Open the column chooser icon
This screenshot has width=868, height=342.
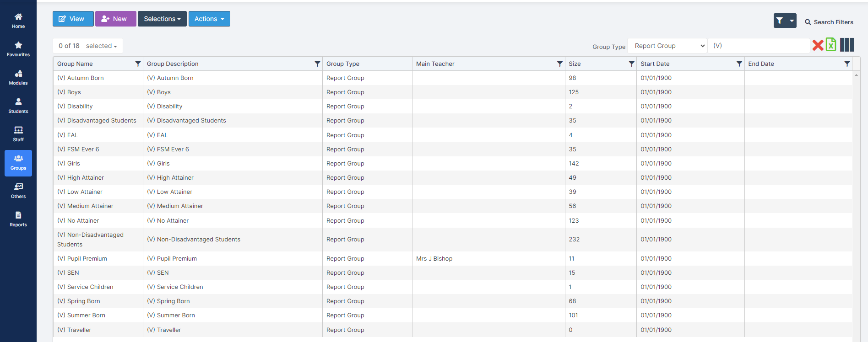click(847, 44)
